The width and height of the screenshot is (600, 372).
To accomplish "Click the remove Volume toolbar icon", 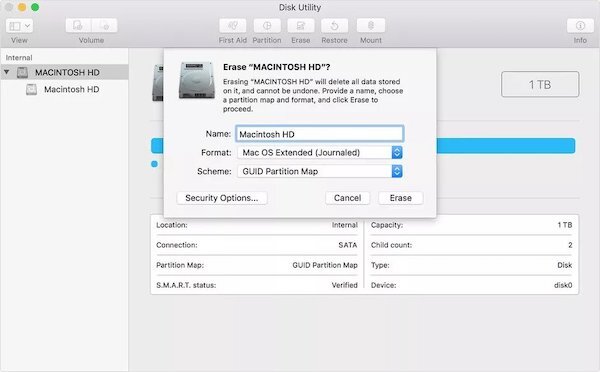I will pos(104,26).
